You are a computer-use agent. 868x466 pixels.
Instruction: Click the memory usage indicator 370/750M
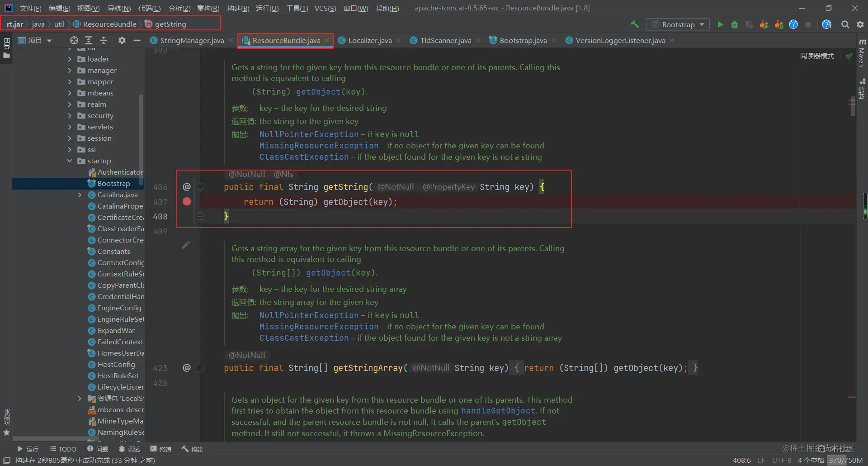846,460
